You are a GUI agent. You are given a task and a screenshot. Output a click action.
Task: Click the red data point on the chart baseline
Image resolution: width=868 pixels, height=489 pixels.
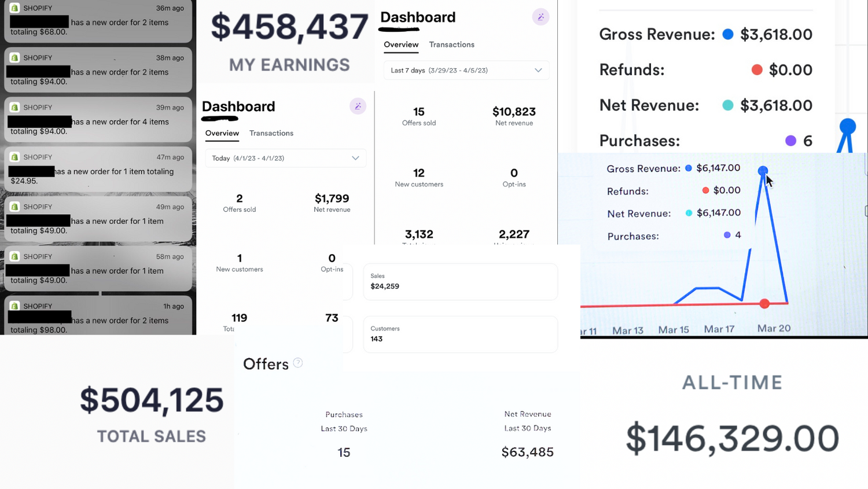point(764,304)
